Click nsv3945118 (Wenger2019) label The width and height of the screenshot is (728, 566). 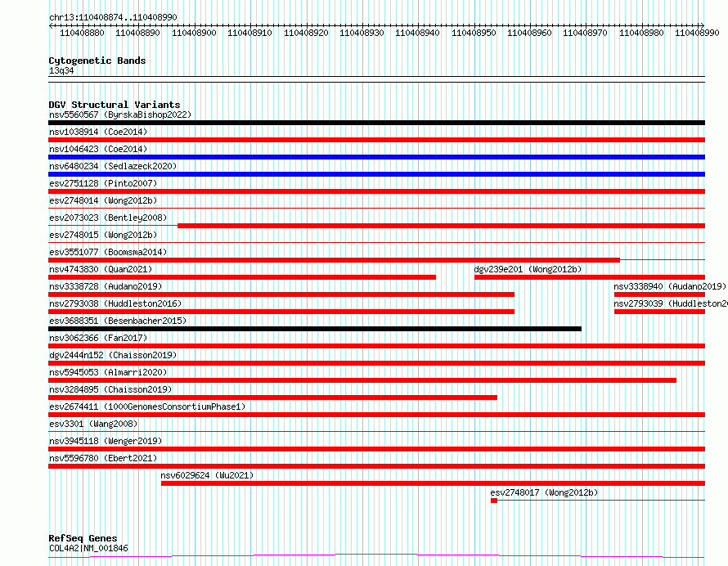pos(106,441)
